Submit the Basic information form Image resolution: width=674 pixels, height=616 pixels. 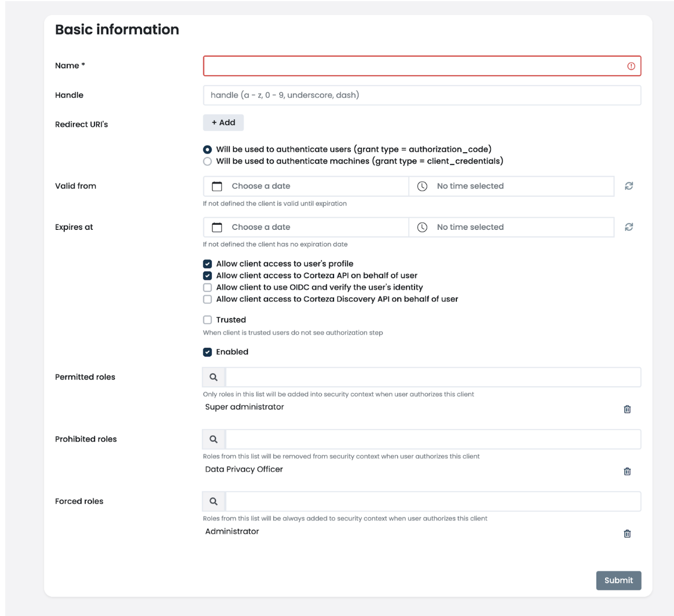(x=618, y=581)
